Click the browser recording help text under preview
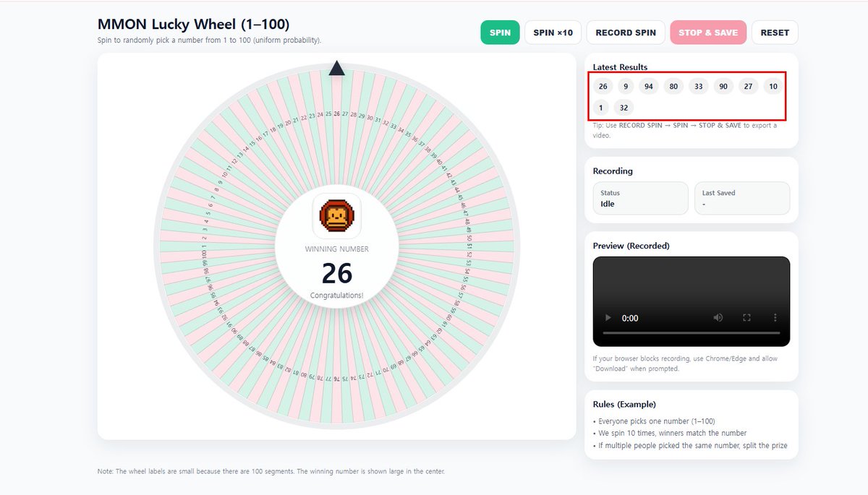868x495 pixels. click(686, 363)
